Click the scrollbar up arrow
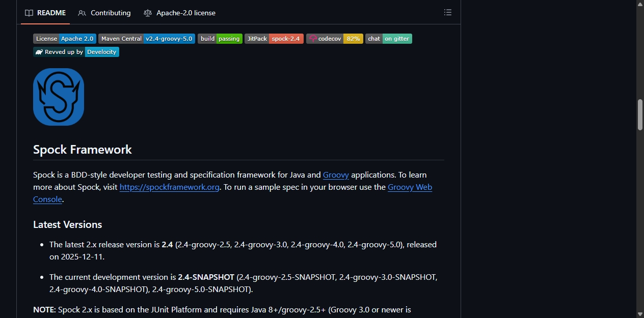The image size is (644, 318). click(x=640, y=4)
